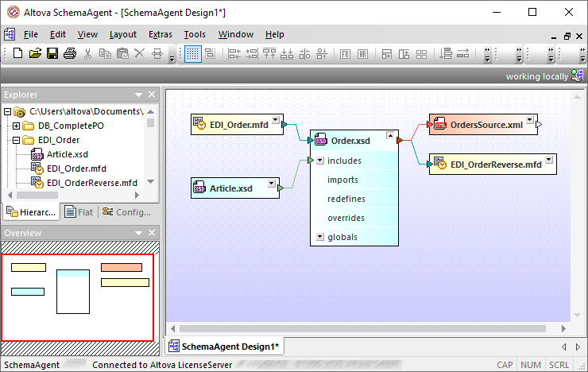Open the Overview panel dropdown menu

pyautogui.click(x=139, y=233)
